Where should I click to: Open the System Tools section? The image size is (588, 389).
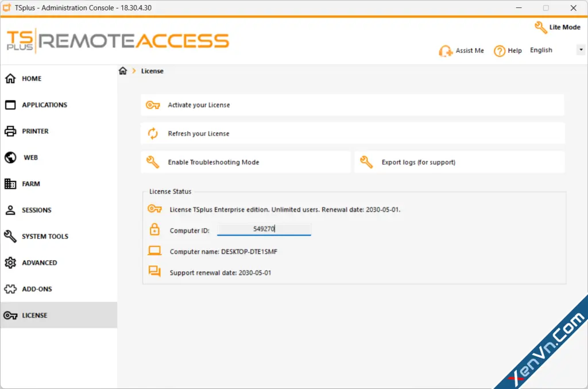(x=45, y=236)
